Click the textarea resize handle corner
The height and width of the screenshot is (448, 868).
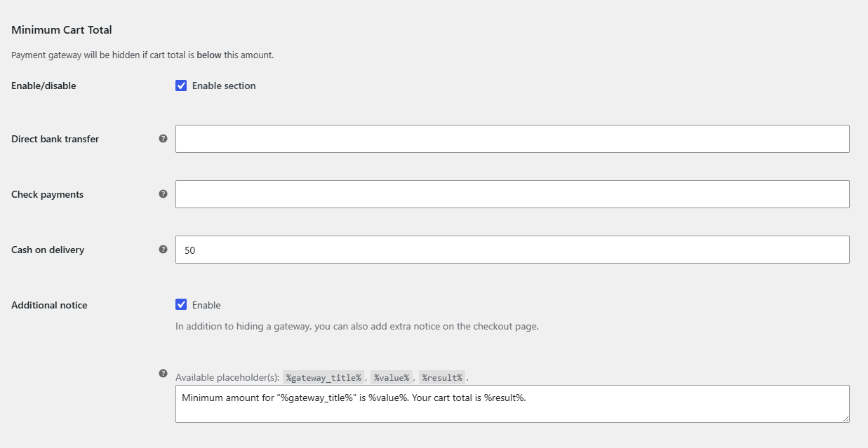pyautogui.click(x=845, y=419)
